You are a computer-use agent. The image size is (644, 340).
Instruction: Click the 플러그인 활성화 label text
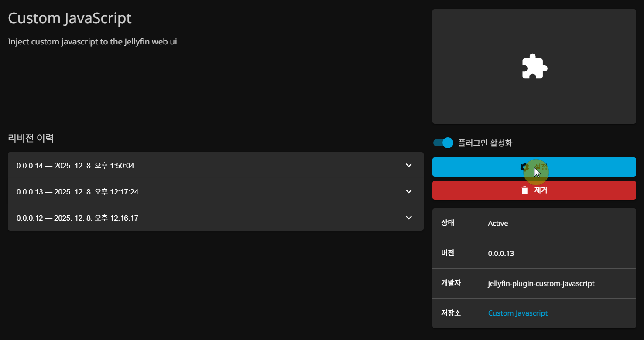pyautogui.click(x=485, y=143)
